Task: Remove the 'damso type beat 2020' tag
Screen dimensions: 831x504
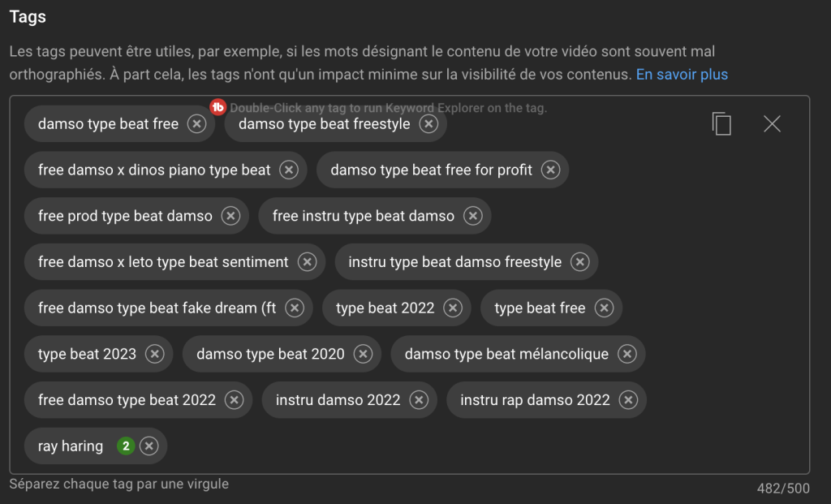Action: tap(363, 354)
